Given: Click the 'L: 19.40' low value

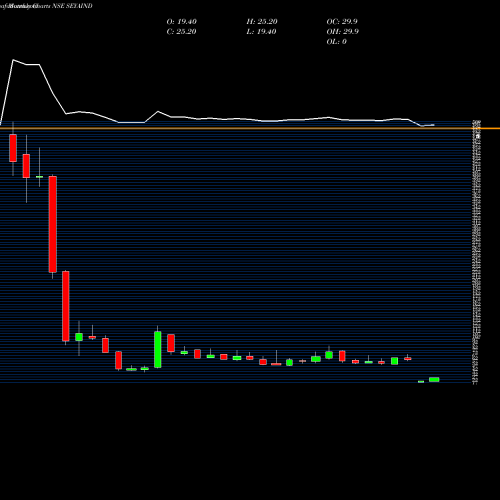Looking at the screenshot, I should click(x=261, y=32).
